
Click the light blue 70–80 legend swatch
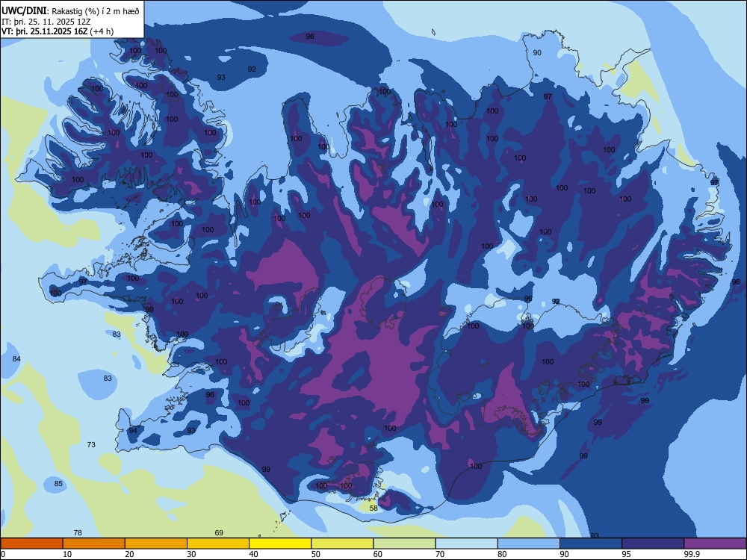pyautogui.click(x=467, y=544)
